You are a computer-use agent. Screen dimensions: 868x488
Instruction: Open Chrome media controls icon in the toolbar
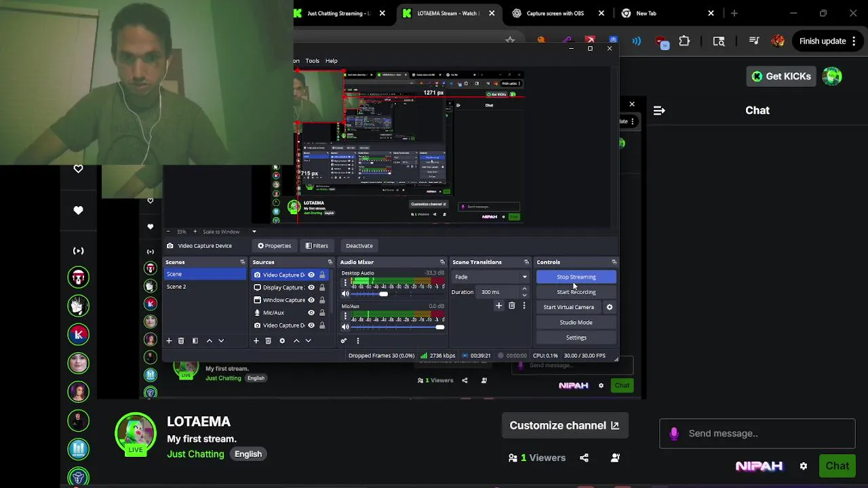(x=754, y=41)
